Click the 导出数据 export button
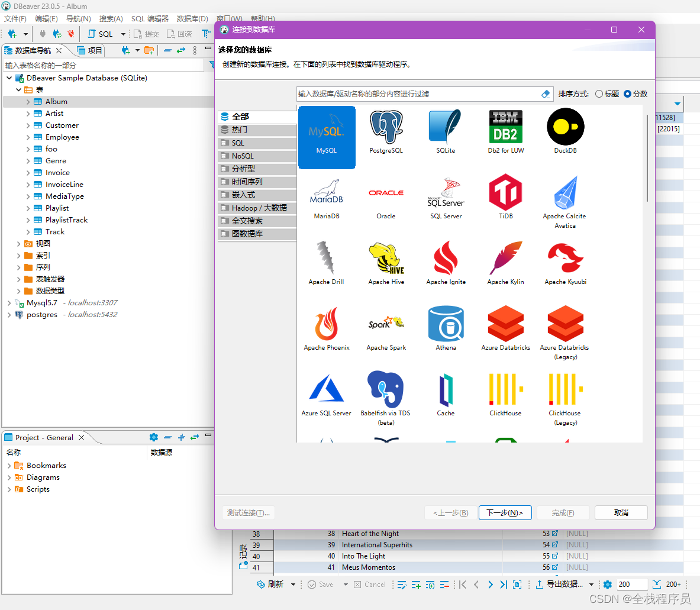The height and width of the screenshot is (610, 700). pyautogui.click(x=559, y=584)
